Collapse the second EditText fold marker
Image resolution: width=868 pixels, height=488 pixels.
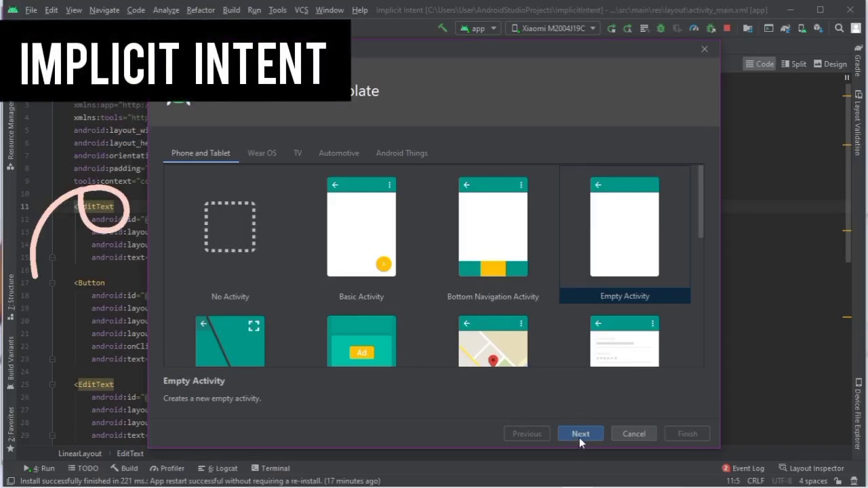click(52, 384)
